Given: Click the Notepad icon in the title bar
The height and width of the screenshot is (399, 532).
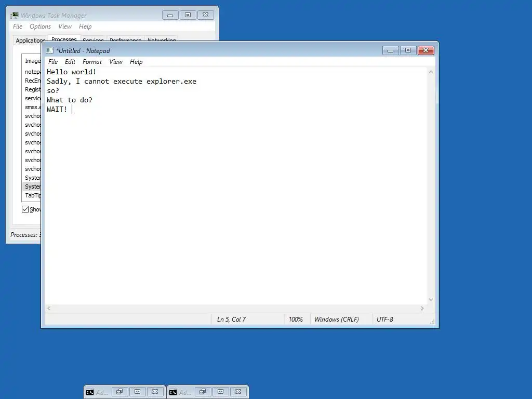Looking at the screenshot, I should pyautogui.click(x=49, y=50).
